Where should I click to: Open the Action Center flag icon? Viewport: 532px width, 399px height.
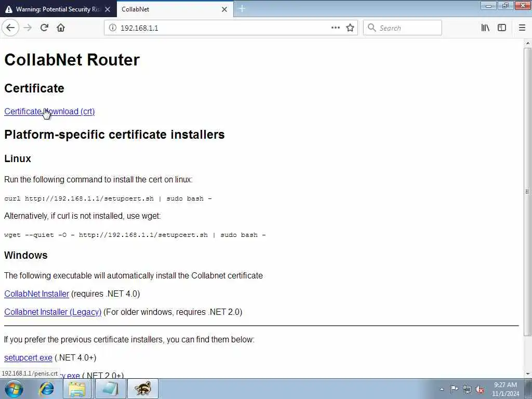(454, 389)
